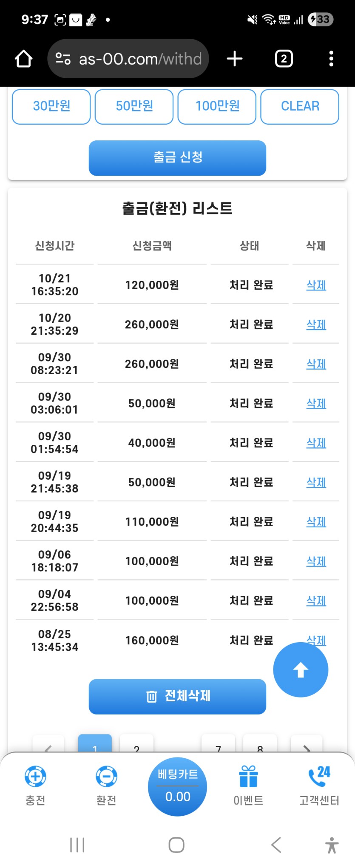Viewport: 355px width, 868px height.
Task: Select the 30만원 amount button
Action: point(51,106)
